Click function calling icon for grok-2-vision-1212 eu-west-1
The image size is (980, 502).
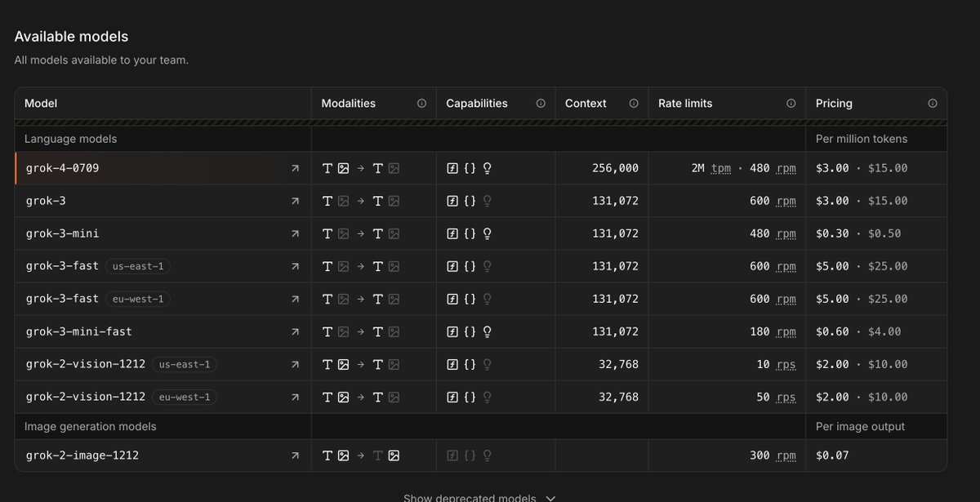click(452, 397)
